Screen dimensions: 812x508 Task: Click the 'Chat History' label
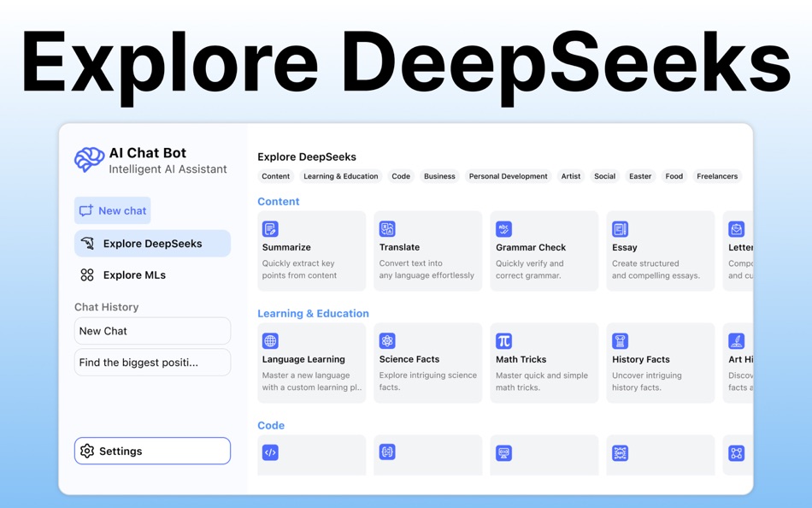click(106, 307)
